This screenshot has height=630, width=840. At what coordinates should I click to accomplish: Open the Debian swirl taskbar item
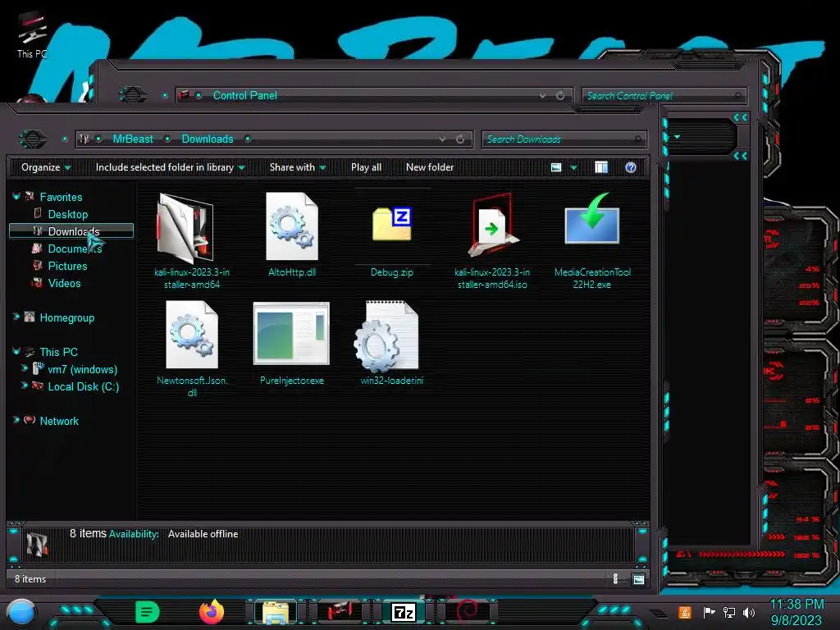tap(468, 612)
